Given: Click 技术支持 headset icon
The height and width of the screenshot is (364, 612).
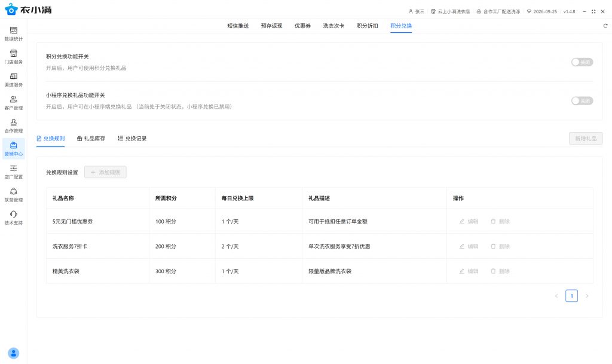Looking at the screenshot, I should [x=13, y=218].
